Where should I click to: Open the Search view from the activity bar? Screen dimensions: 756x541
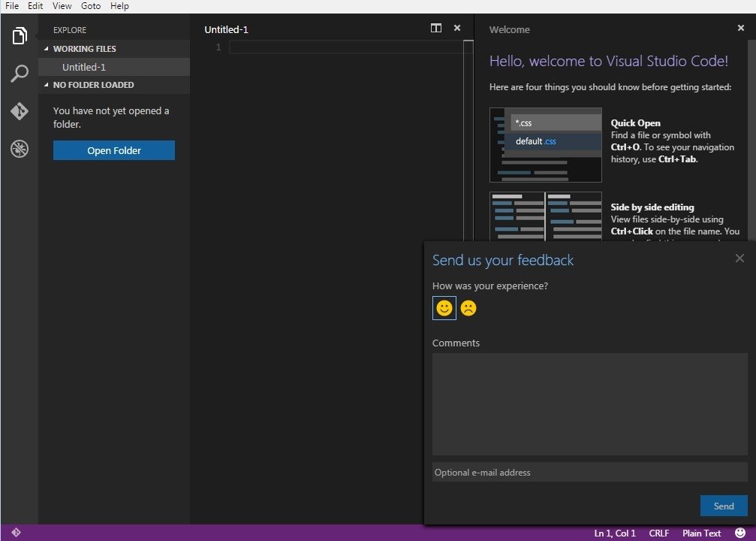click(19, 73)
